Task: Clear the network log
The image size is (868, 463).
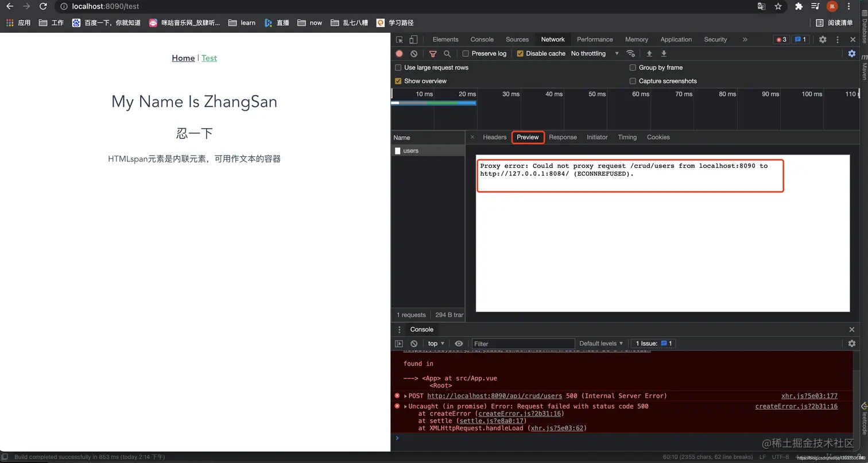Action: point(414,53)
